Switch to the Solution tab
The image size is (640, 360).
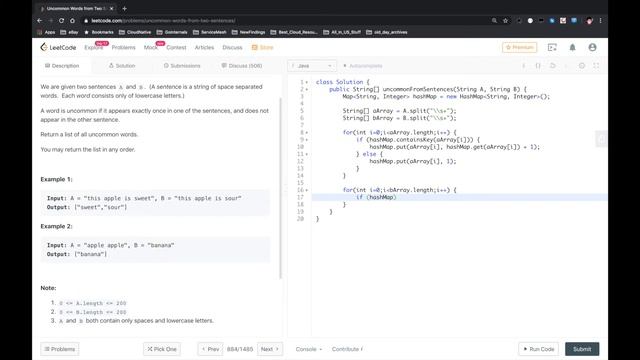tap(122, 66)
